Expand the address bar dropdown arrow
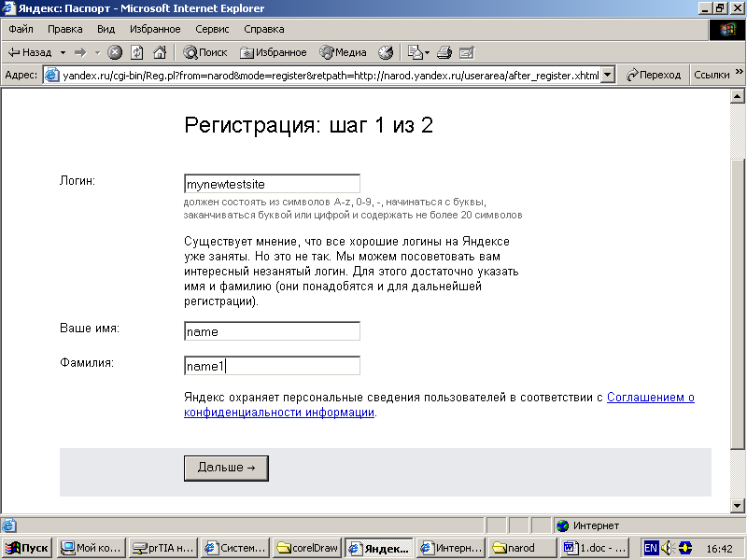 point(608,76)
